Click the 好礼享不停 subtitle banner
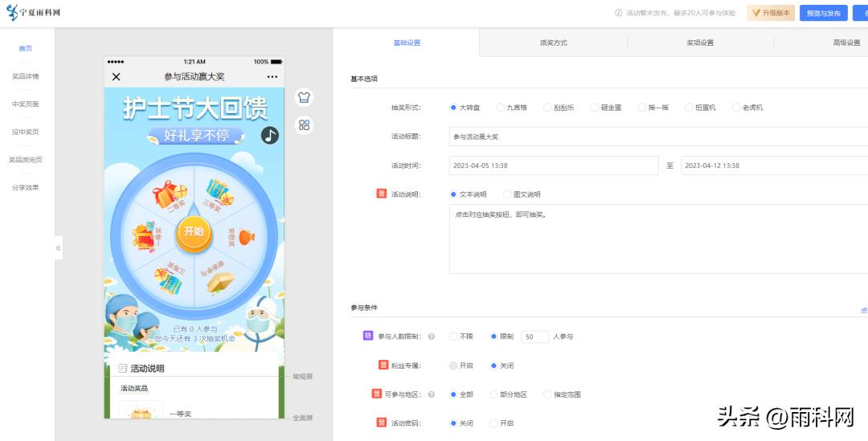This screenshot has height=441, width=868. (x=196, y=135)
